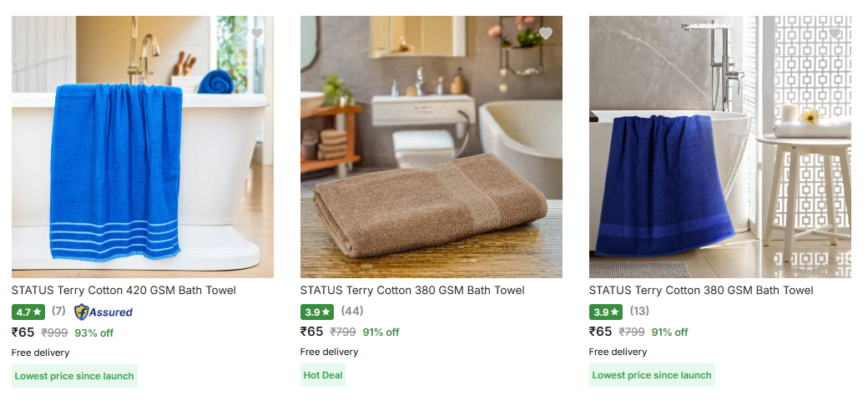The image size is (868, 401).
Task: Click Lowest price tag on dark blue towel
Action: point(652,375)
